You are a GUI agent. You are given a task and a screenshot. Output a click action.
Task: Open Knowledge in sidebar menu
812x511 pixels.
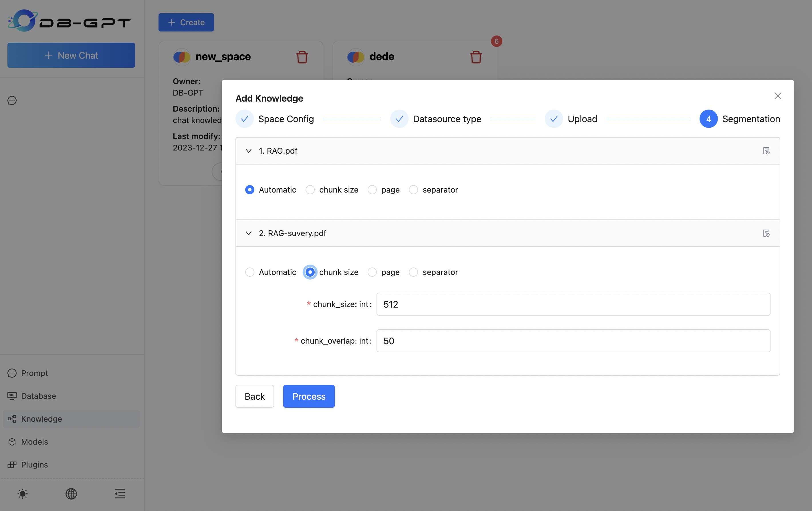tap(41, 419)
